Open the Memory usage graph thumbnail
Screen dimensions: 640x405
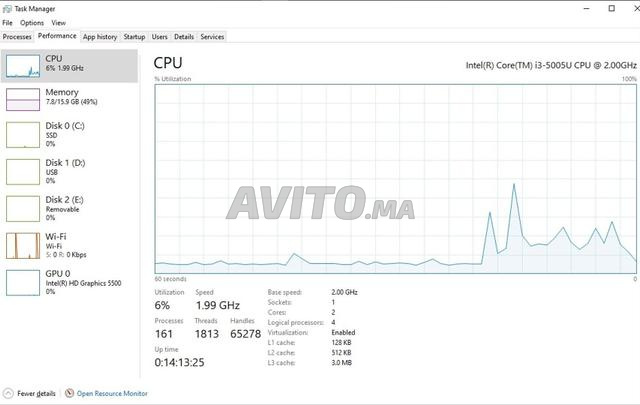(22, 98)
